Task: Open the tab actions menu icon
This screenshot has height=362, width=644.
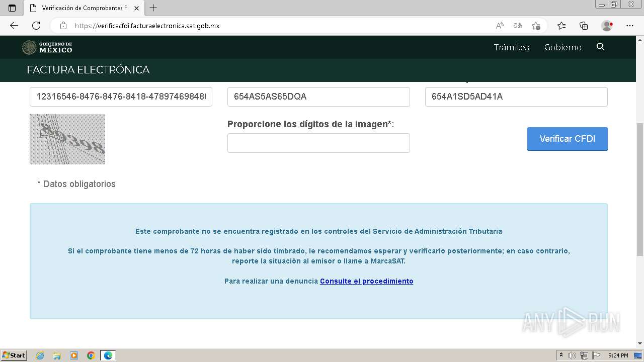Action: point(12,8)
